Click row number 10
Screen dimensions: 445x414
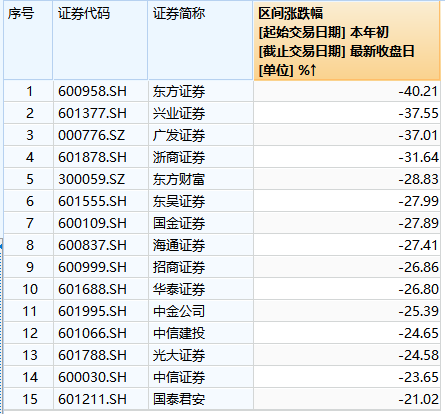pyautogui.click(x=30, y=289)
